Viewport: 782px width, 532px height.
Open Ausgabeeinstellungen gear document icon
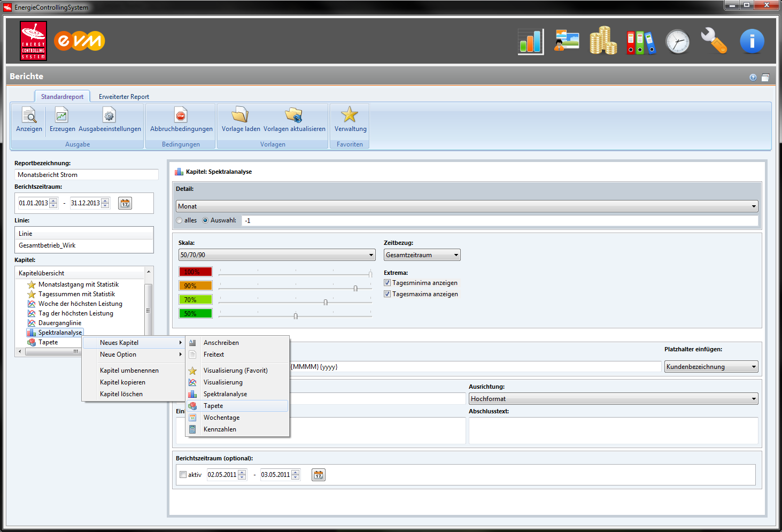pos(109,115)
